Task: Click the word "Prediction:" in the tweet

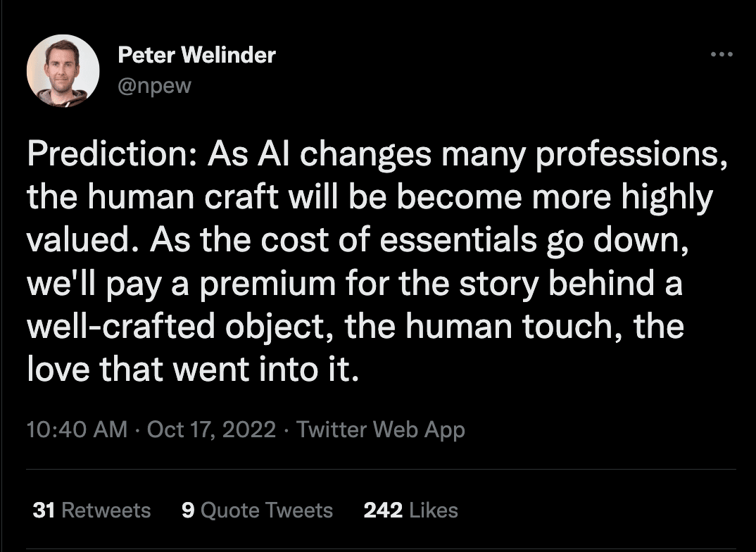Action: (x=112, y=154)
